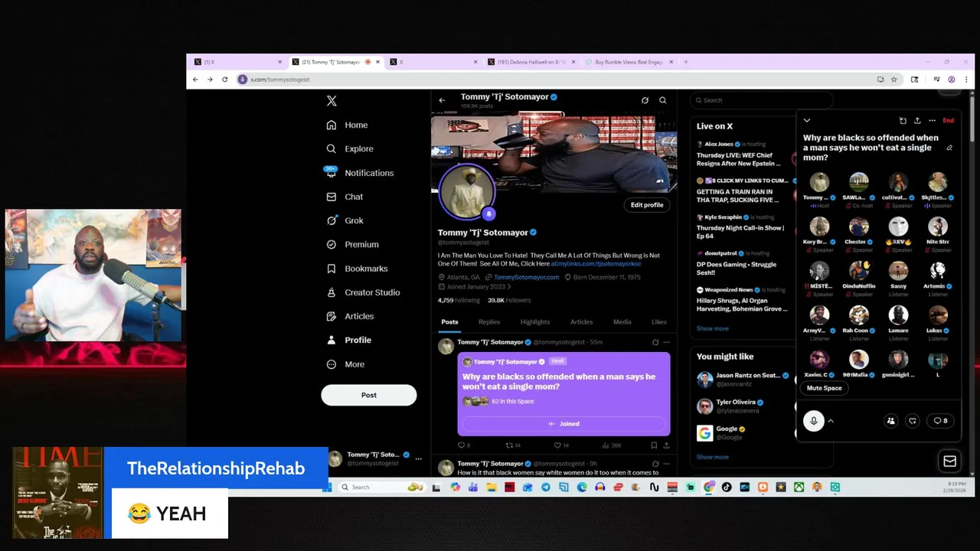Open the 4,759 Following list
This screenshot has height=551, width=980.
459,300
